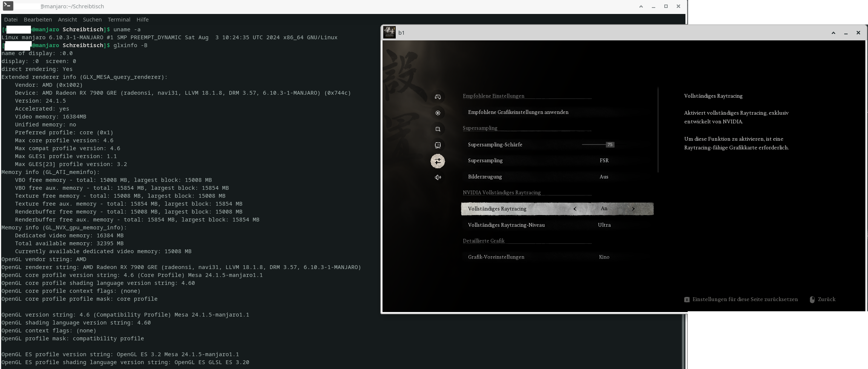Select the highlighted graphics sliders category icon
The width and height of the screenshot is (868, 369).
coord(438,161)
